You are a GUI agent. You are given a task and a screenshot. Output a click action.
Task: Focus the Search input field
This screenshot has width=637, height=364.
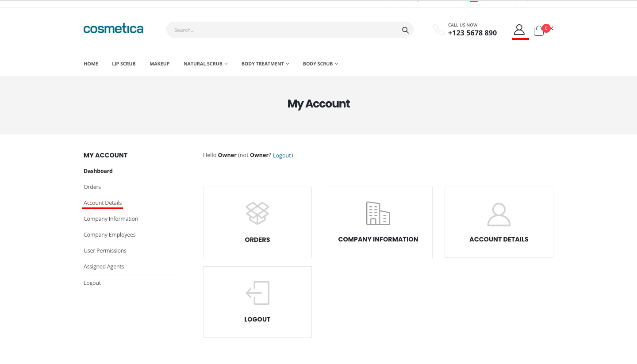(283, 30)
